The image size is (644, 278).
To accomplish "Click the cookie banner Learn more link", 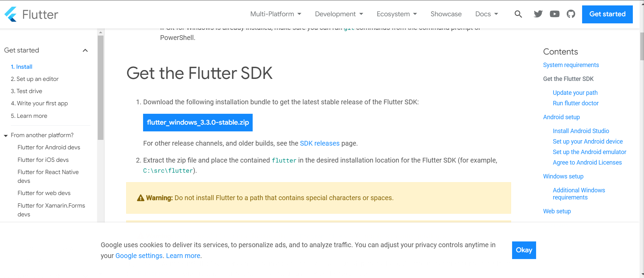I will [183, 256].
